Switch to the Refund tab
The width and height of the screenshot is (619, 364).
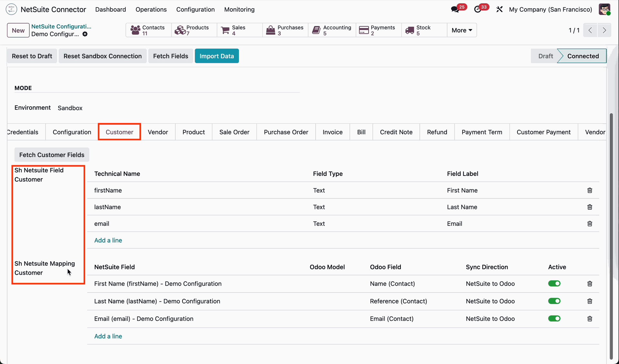pyautogui.click(x=437, y=132)
